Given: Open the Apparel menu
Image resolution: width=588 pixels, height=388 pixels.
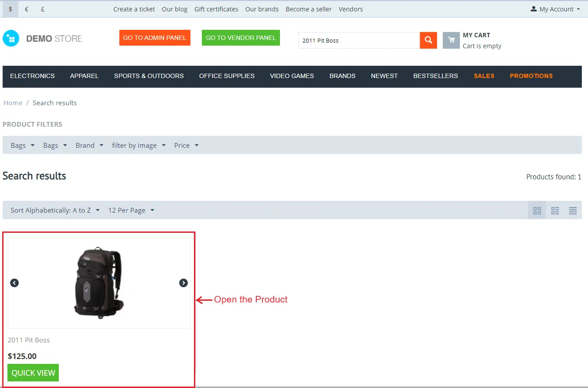Looking at the screenshot, I should [84, 76].
